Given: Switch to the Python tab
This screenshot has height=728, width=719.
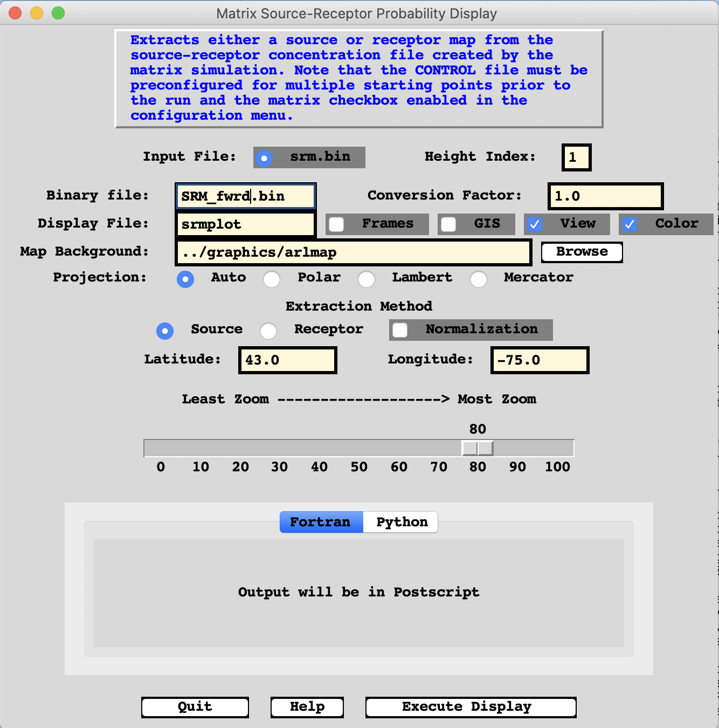Looking at the screenshot, I should (401, 522).
